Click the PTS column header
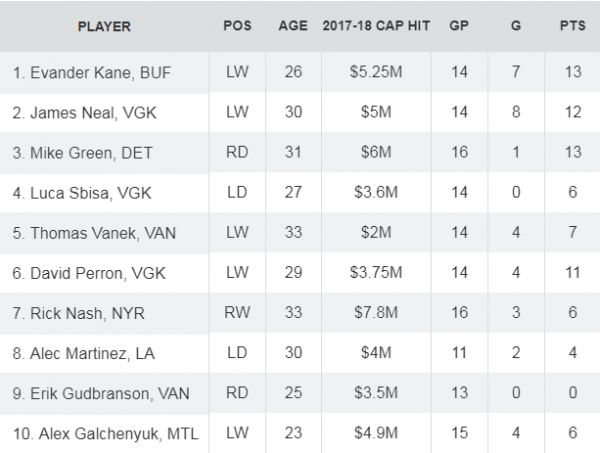This screenshot has width=600, height=453. (x=571, y=27)
